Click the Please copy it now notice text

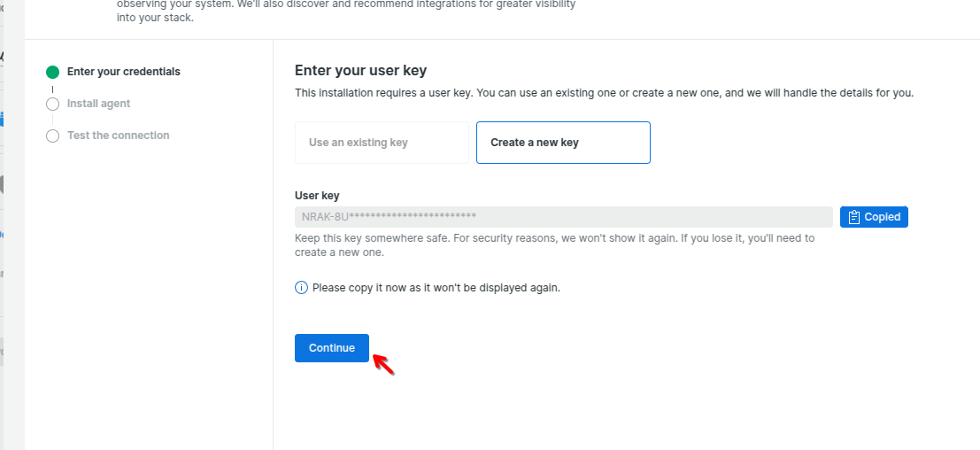point(436,288)
